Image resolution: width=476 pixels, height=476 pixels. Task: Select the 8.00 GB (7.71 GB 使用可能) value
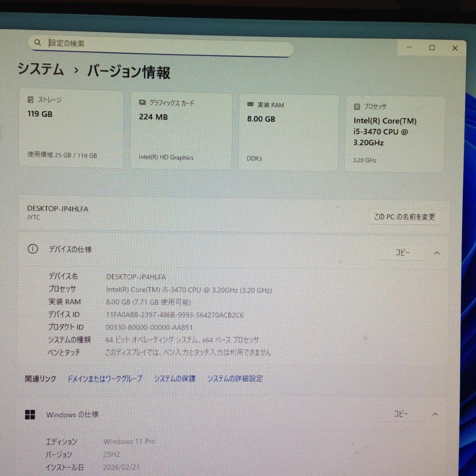click(149, 302)
